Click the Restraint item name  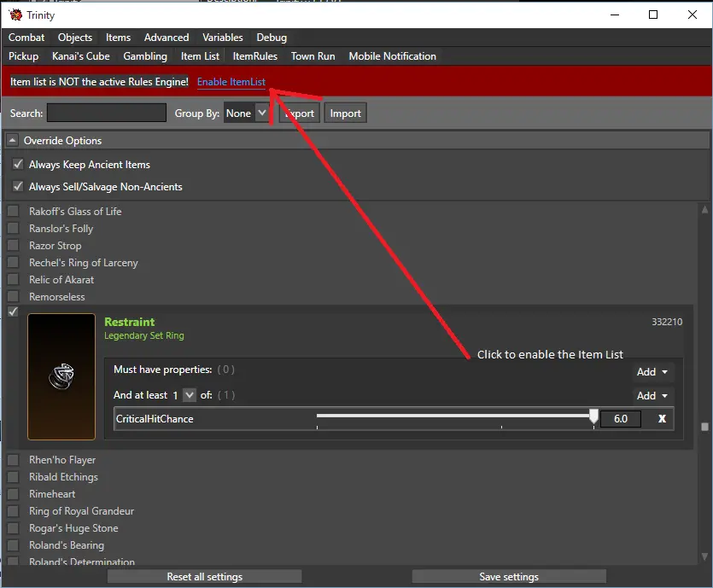pos(130,322)
